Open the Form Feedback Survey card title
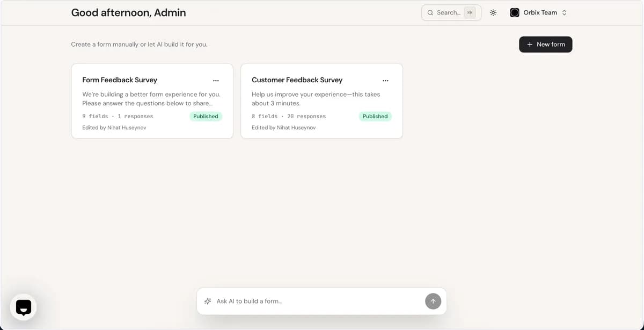 click(120, 80)
